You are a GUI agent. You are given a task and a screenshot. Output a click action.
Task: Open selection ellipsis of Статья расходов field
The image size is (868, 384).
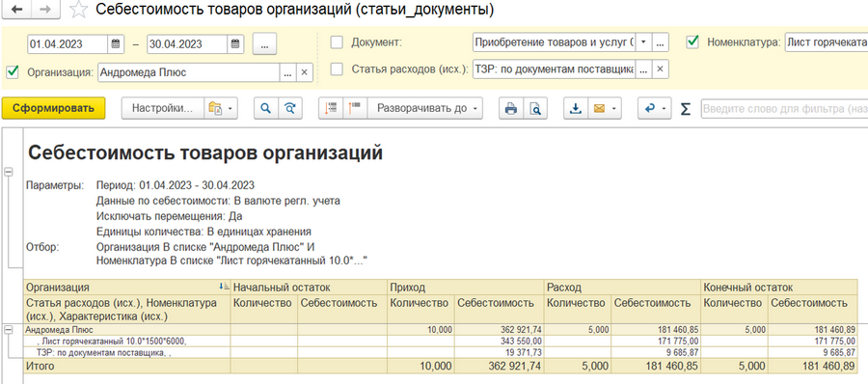[x=642, y=69]
